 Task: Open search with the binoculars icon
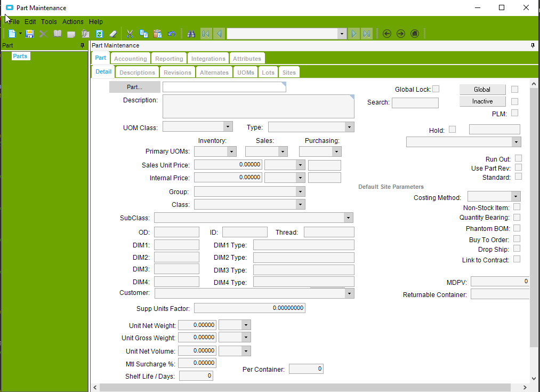pyautogui.click(x=191, y=34)
